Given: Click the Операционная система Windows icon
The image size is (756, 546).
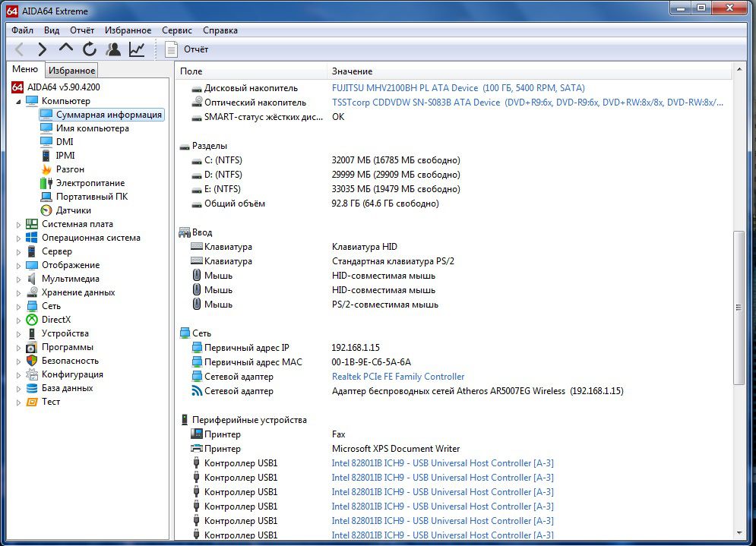Looking at the screenshot, I should coord(32,238).
